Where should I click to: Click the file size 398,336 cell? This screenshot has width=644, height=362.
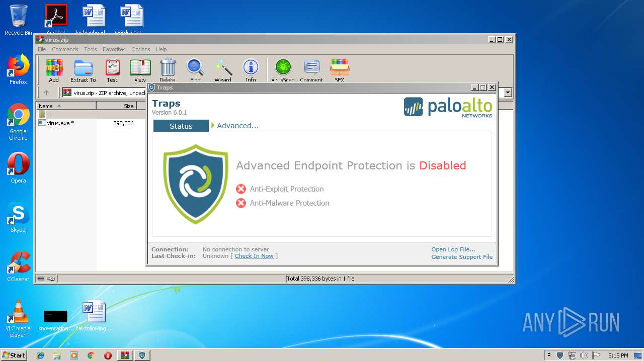pos(123,123)
